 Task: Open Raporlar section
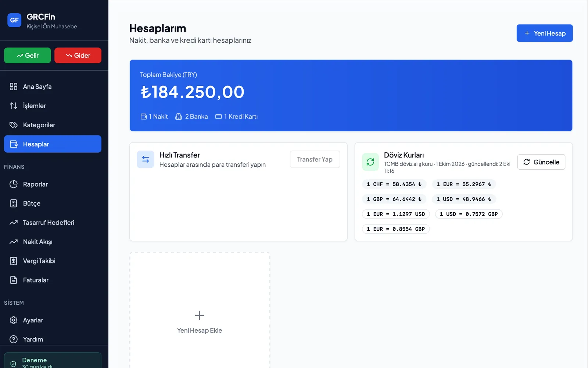(x=53, y=184)
